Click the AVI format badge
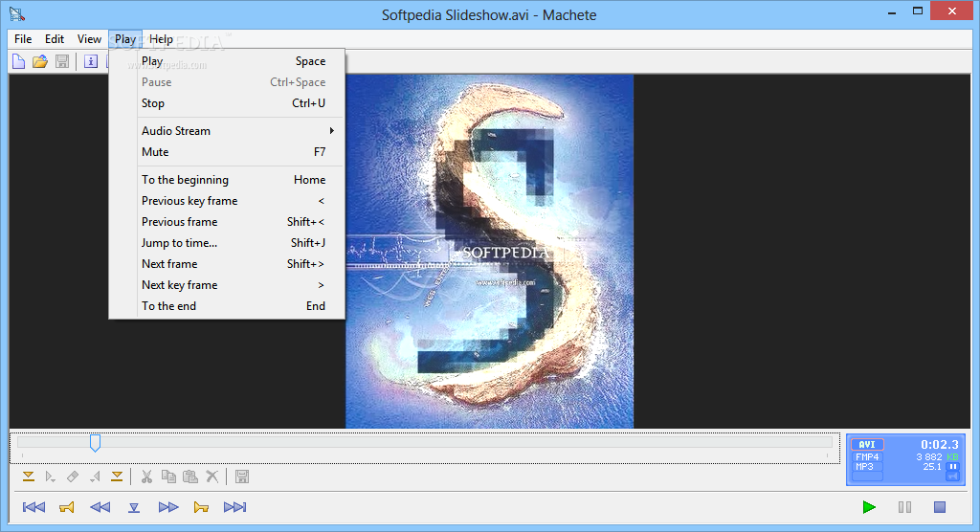This screenshot has height=532, width=980. coord(867,445)
